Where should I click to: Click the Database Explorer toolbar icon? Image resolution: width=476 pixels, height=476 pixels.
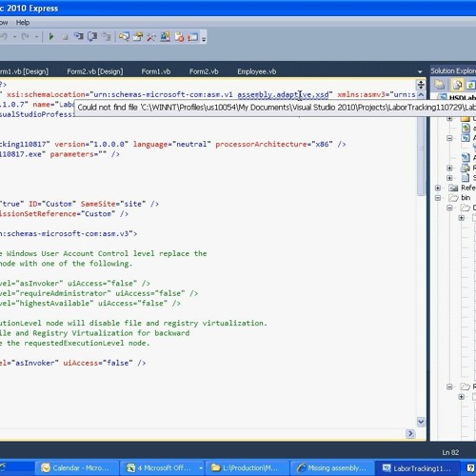click(165, 37)
